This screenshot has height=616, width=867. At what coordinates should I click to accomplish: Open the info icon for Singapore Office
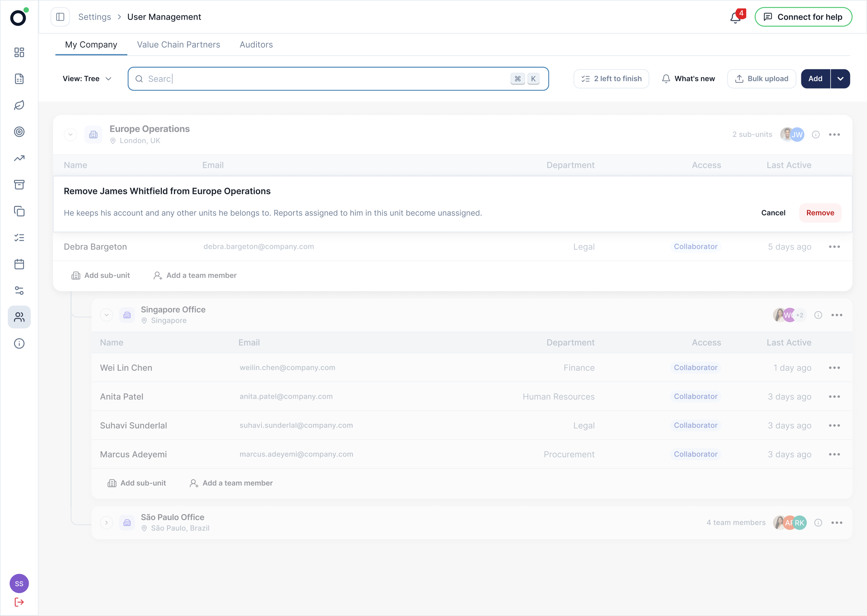[818, 315]
